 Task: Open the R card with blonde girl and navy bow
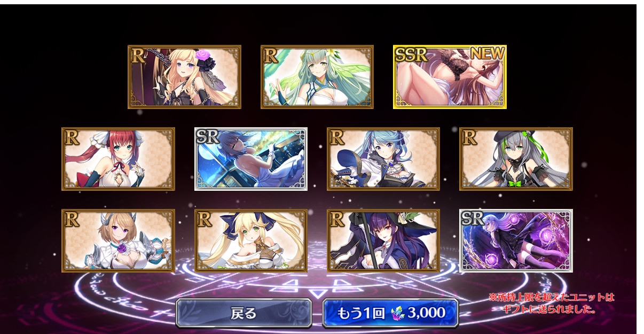point(251,240)
